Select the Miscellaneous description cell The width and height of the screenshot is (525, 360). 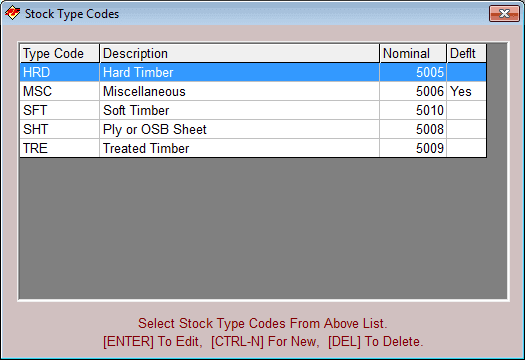(239, 91)
